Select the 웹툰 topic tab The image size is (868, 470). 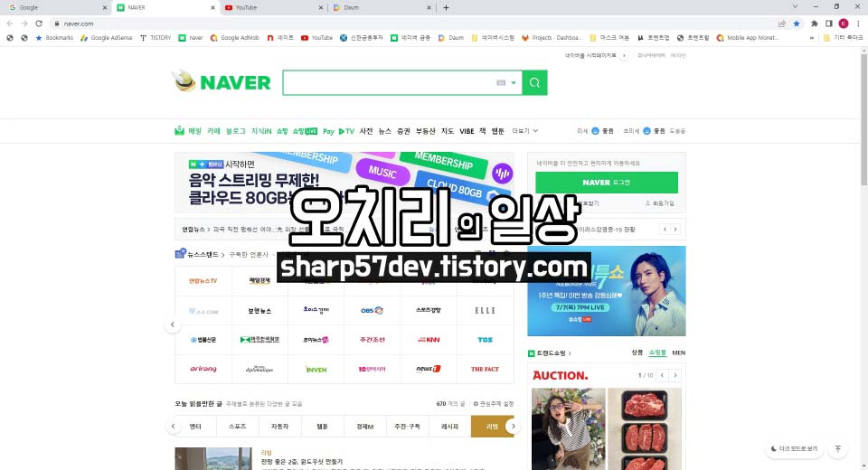click(x=322, y=427)
